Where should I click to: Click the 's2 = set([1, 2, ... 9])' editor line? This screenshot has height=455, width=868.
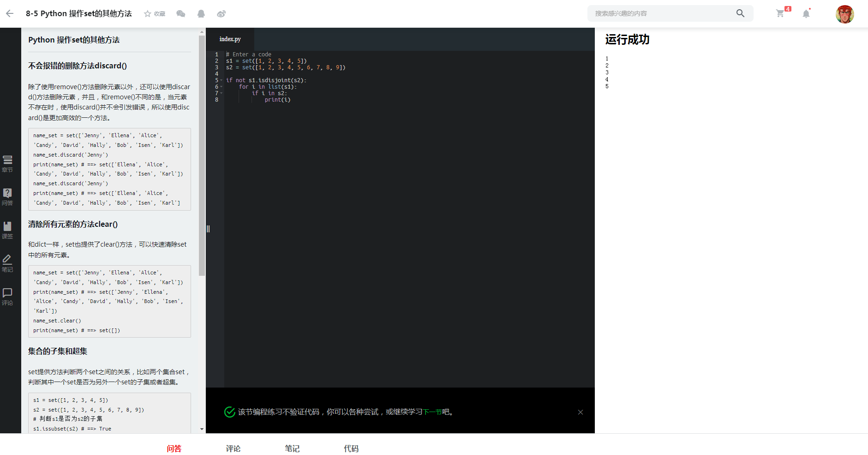click(x=286, y=67)
